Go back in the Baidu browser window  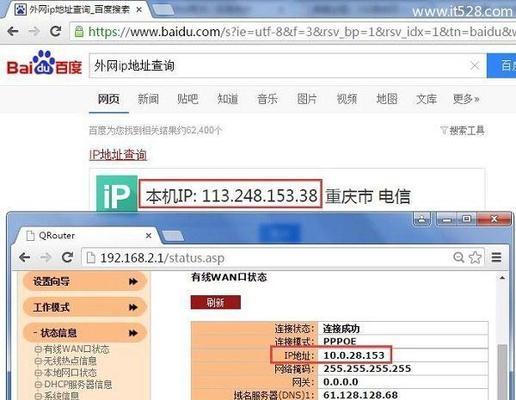(13, 31)
